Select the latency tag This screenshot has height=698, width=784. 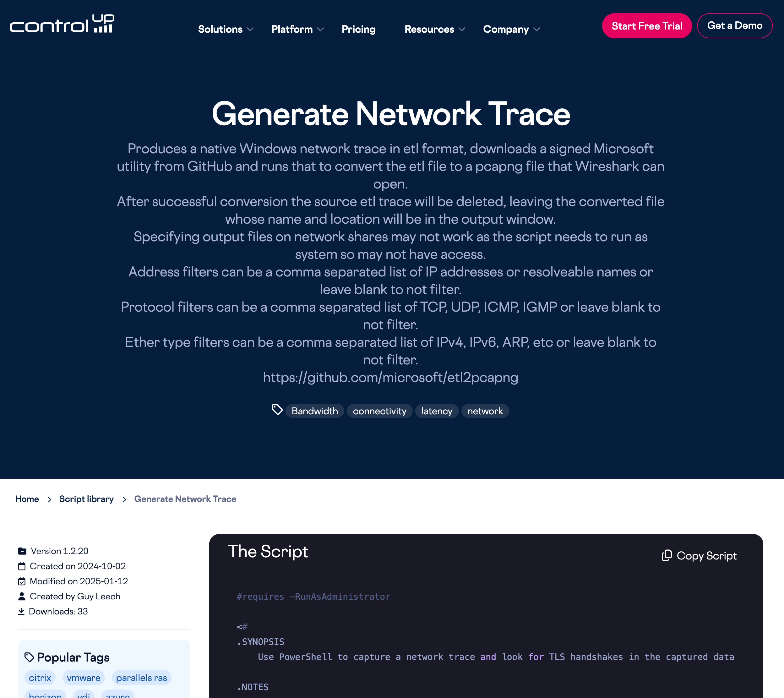(437, 411)
